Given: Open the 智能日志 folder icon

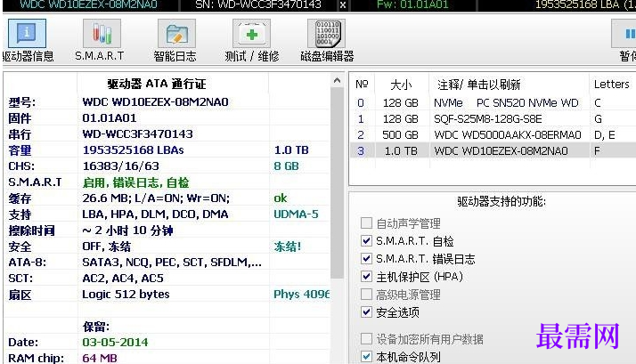Looking at the screenshot, I should (x=176, y=33).
